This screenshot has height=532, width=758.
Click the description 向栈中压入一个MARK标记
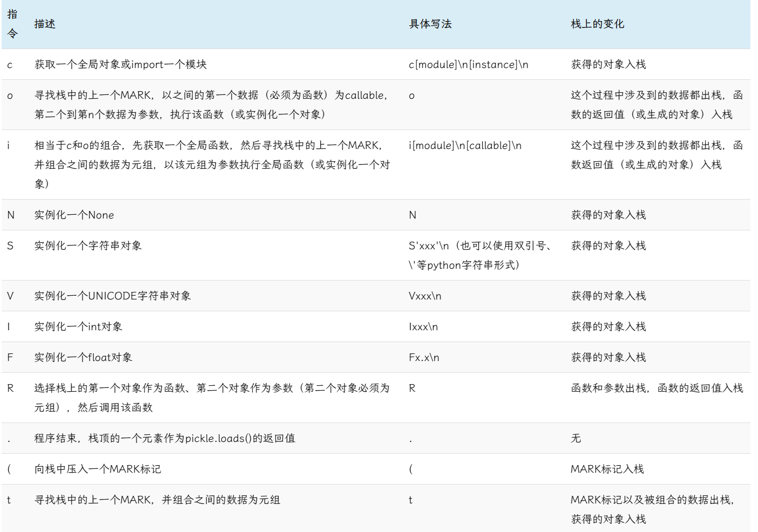[97, 469]
